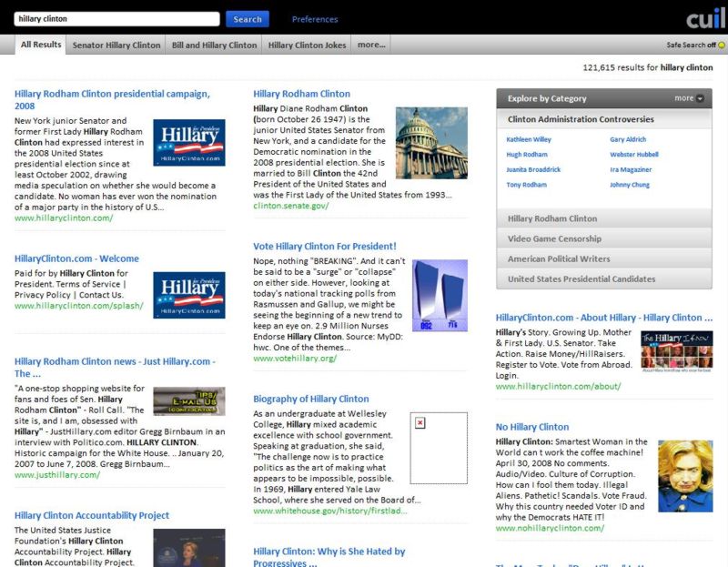This screenshot has width=728, height=567.
Task: Open Hillary Clinton Accountability Project result
Action: point(92,515)
